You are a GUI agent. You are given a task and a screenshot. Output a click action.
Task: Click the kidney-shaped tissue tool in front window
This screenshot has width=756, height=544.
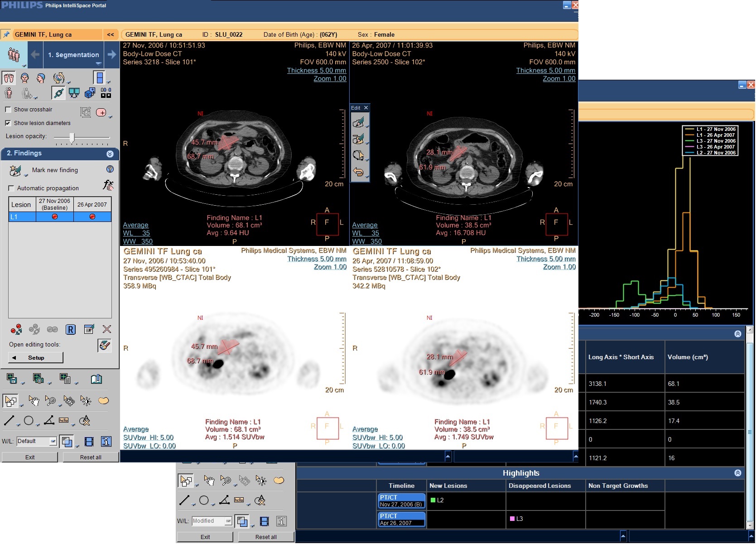[x=103, y=400]
